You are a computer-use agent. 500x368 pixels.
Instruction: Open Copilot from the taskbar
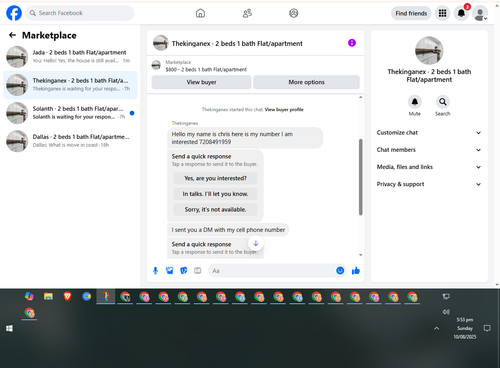29,296
